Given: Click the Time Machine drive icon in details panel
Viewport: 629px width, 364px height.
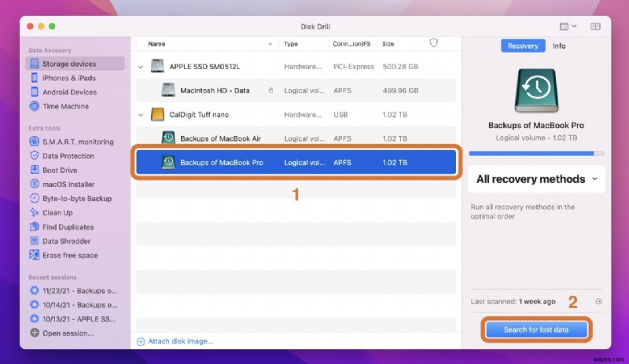Looking at the screenshot, I should [x=536, y=90].
